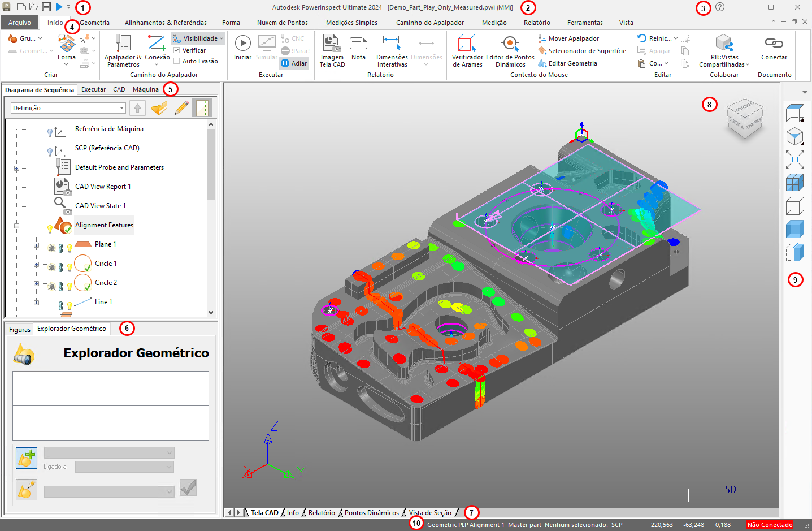Switch to plain wireframe cube view
This screenshot has width=812, height=531.
coord(795,206)
